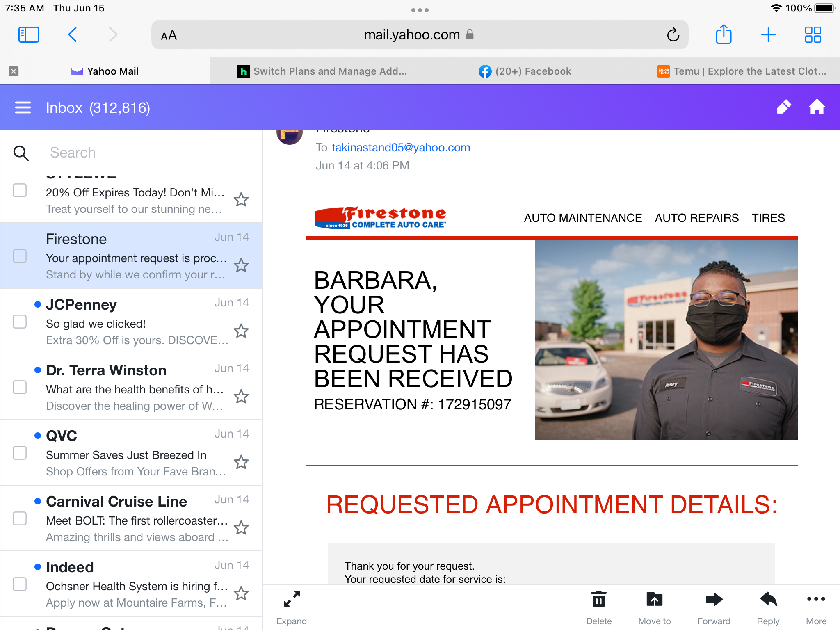Viewport: 840px width, 630px height.
Task: Reply to the email using the reply icon
Action: pos(768,600)
